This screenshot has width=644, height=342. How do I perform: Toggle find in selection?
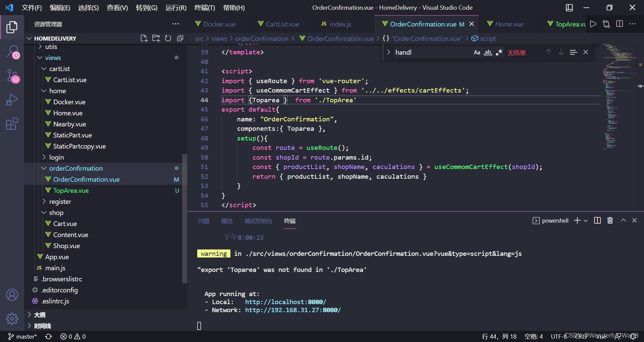(574, 52)
